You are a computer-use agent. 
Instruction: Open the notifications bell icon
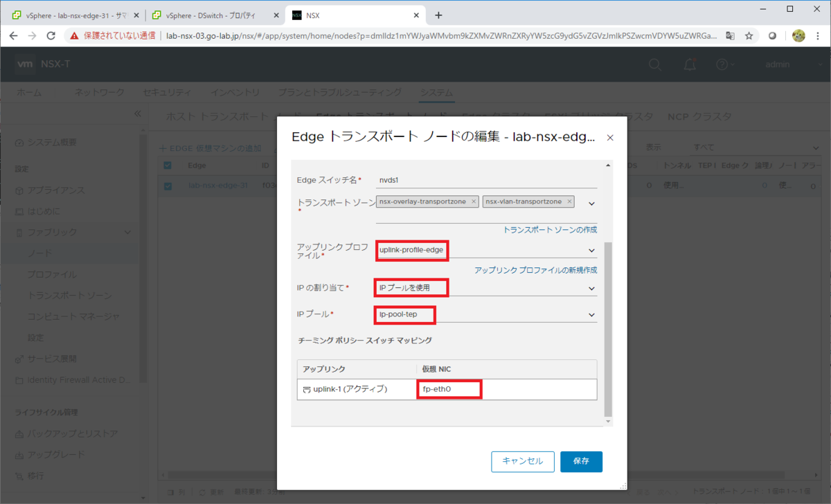(x=690, y=64)
